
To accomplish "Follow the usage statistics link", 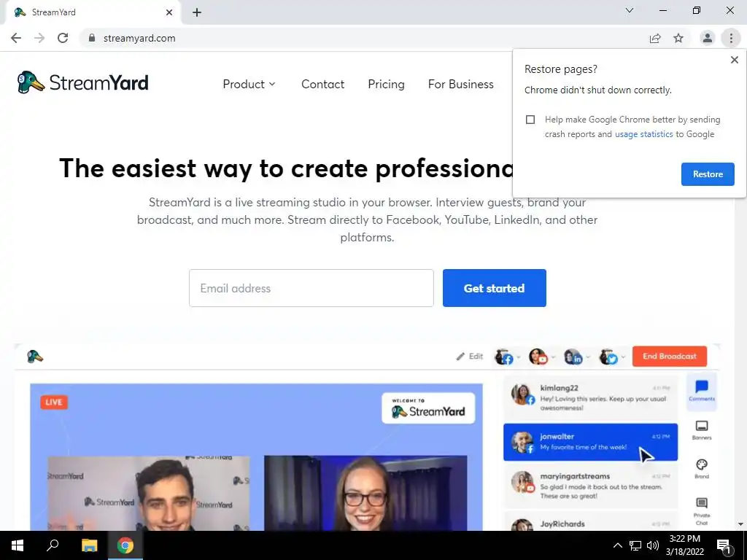I will tap(643, 134).
